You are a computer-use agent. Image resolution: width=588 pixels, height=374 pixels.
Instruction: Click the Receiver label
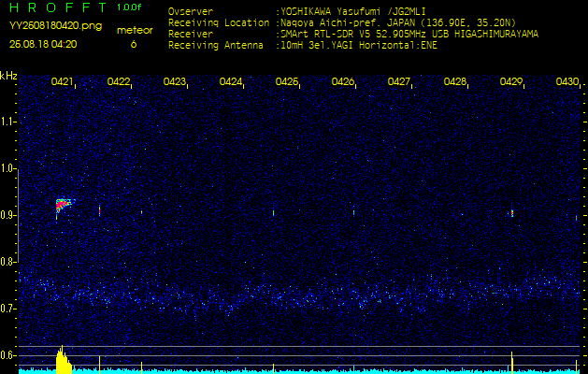191,35
